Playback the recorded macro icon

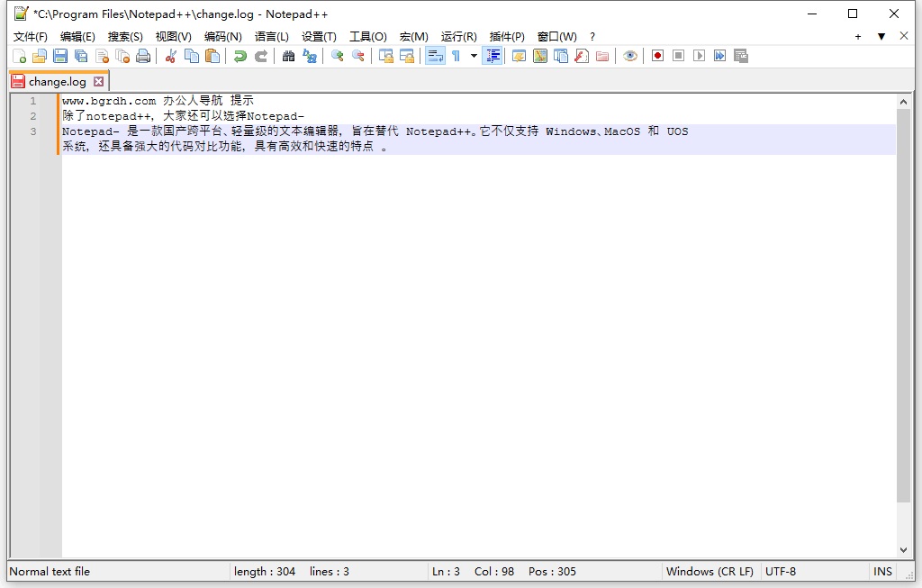pos(700,55)
